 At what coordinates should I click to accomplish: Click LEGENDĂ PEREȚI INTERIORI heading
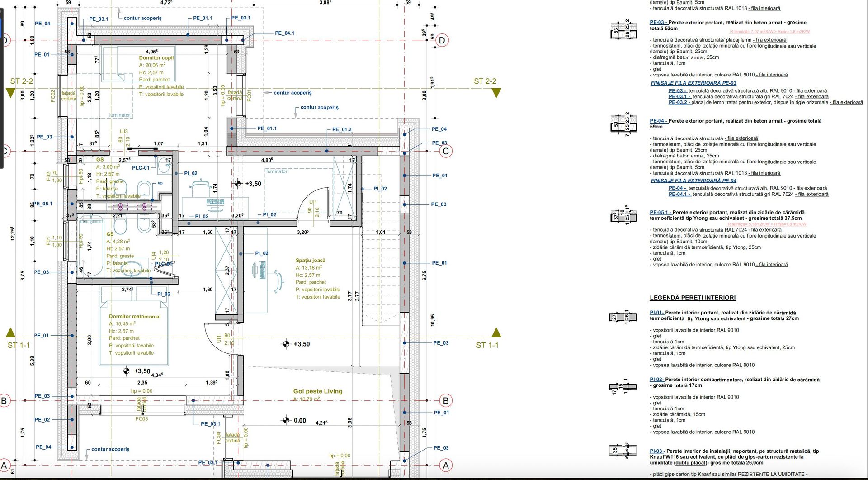coord(692,298)
